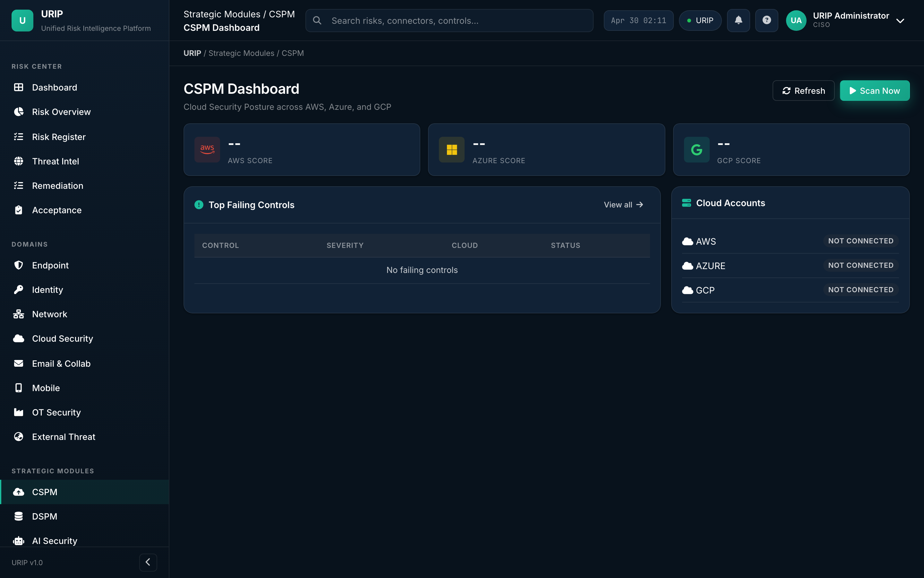Click the No failing controls message
The image size is (924, 578).
pos(422,270)
